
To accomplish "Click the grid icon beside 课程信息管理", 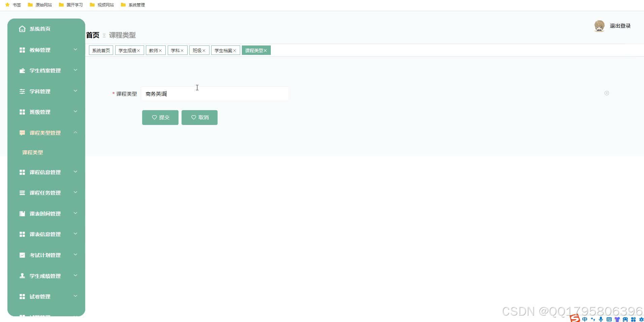I will coord(22,172).
